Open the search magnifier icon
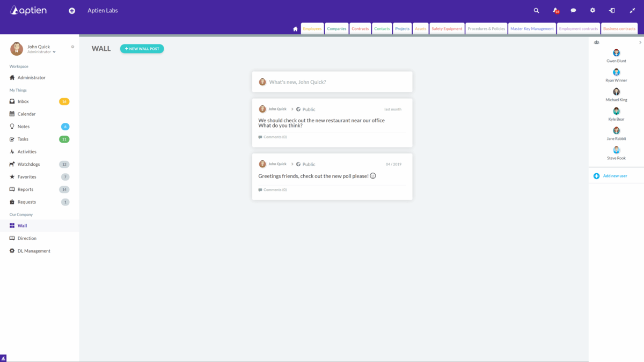Screen dimensions: 644x362 [536, 10]
